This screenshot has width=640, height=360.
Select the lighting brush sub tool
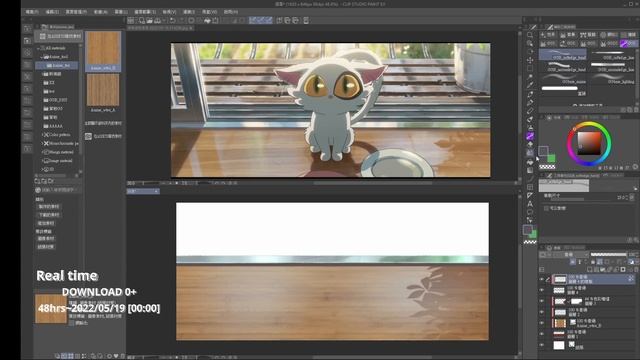(612, 79)
